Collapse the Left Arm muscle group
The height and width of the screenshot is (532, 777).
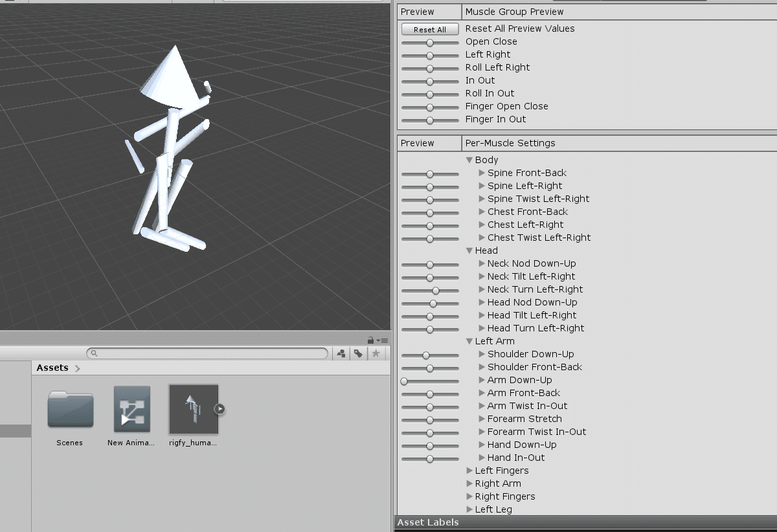469,341
